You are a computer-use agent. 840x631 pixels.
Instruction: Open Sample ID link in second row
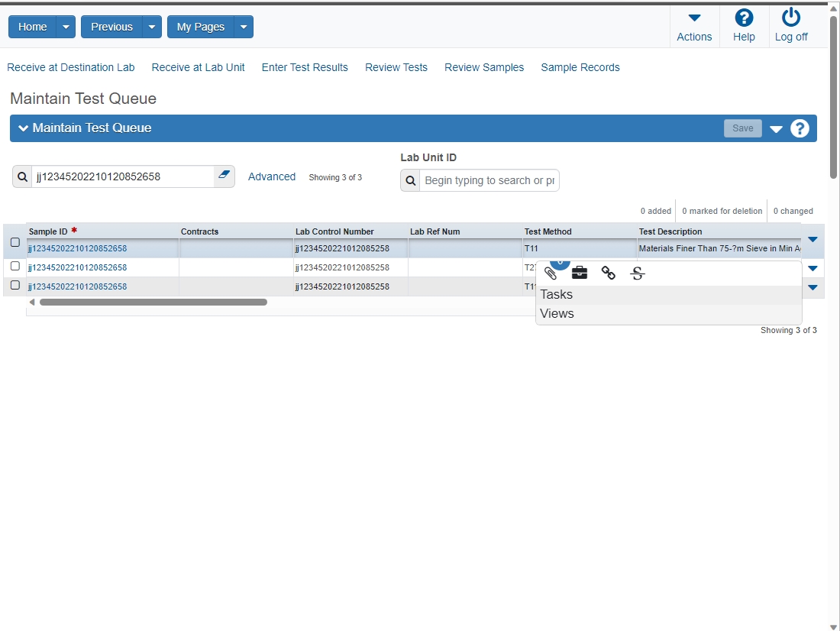pos(77,267)
